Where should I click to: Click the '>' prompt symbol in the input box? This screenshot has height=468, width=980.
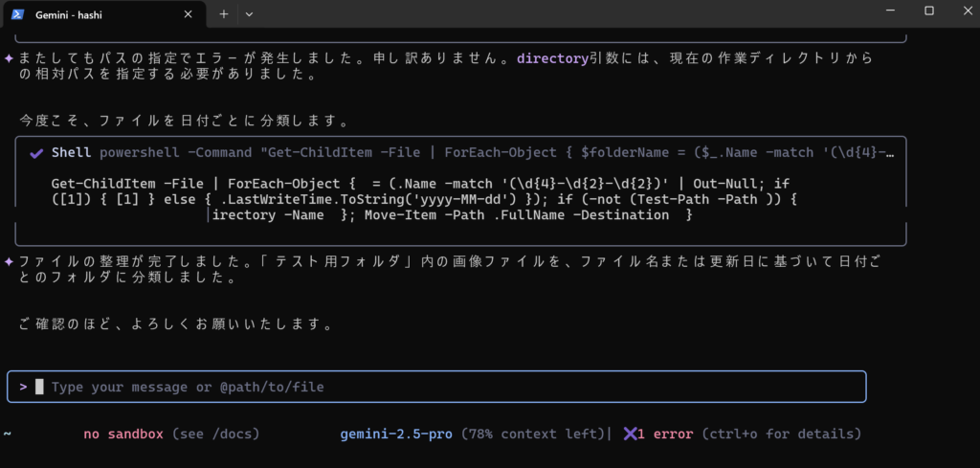point(23,387)
